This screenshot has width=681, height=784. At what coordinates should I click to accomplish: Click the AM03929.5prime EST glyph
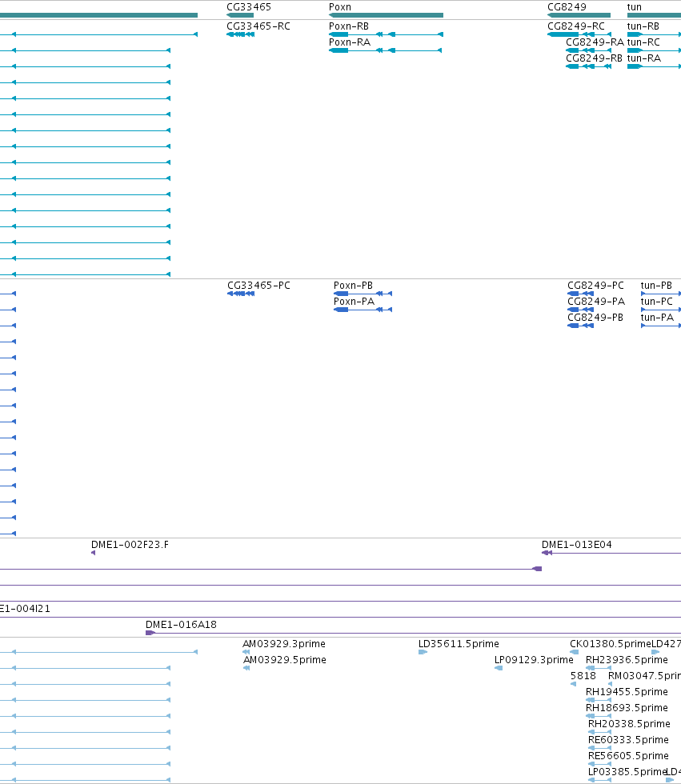(246, 668)
